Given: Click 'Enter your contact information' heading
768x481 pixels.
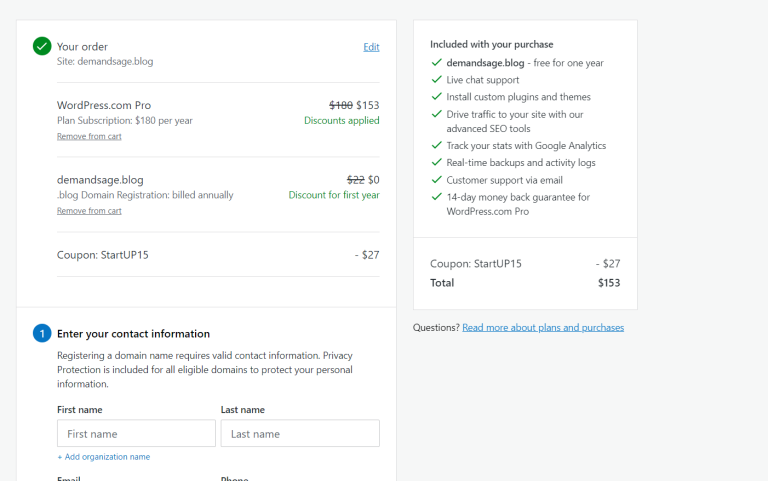Looking at the screenshot, I should (133, 334).
